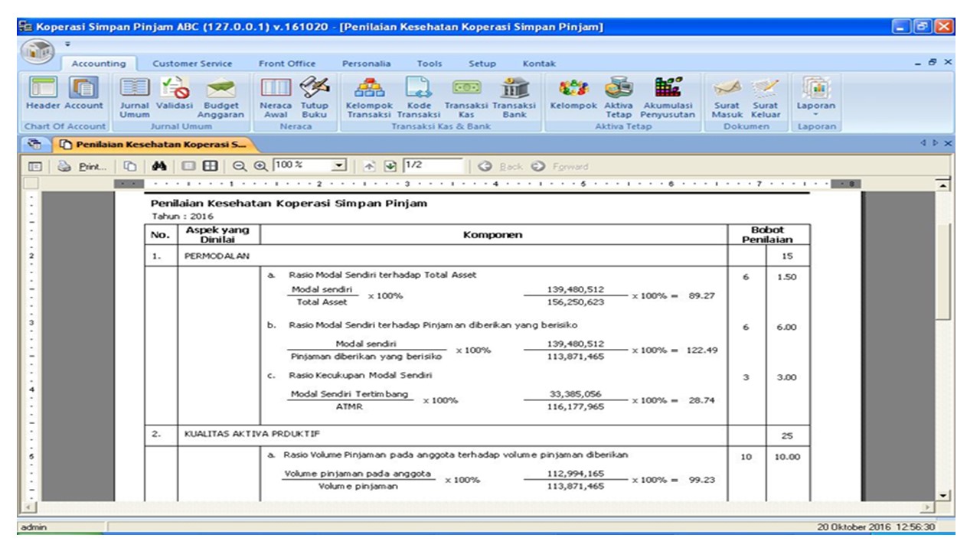Select the Penilaian Kesehatan Koperasi document tab

pyautogui.click(x=156, y=144)
